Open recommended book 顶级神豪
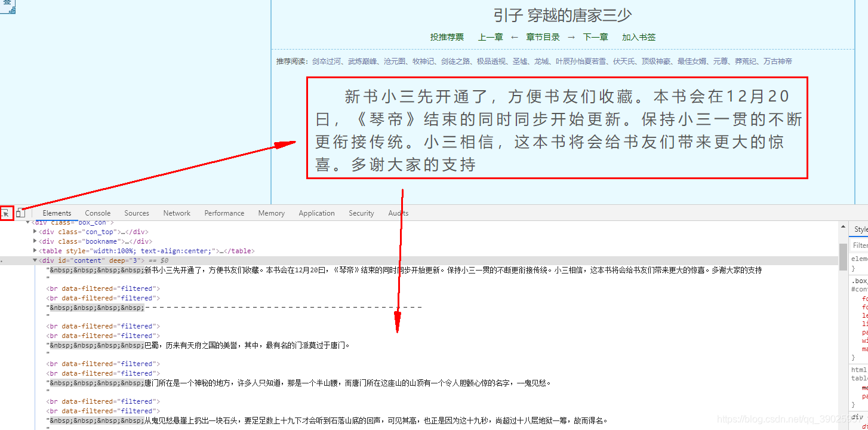Viewport: 868px width, 430px height. click(x=656, y=61)
